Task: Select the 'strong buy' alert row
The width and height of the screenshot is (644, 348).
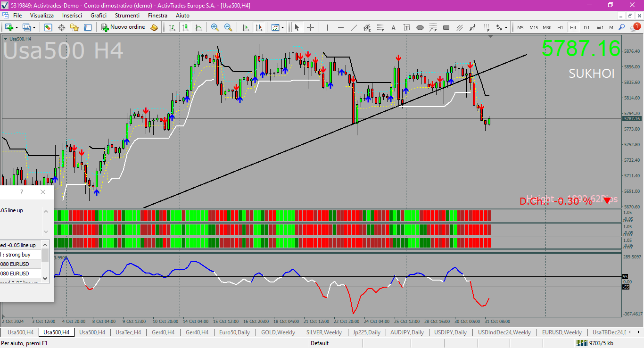Action: (21, 255)
